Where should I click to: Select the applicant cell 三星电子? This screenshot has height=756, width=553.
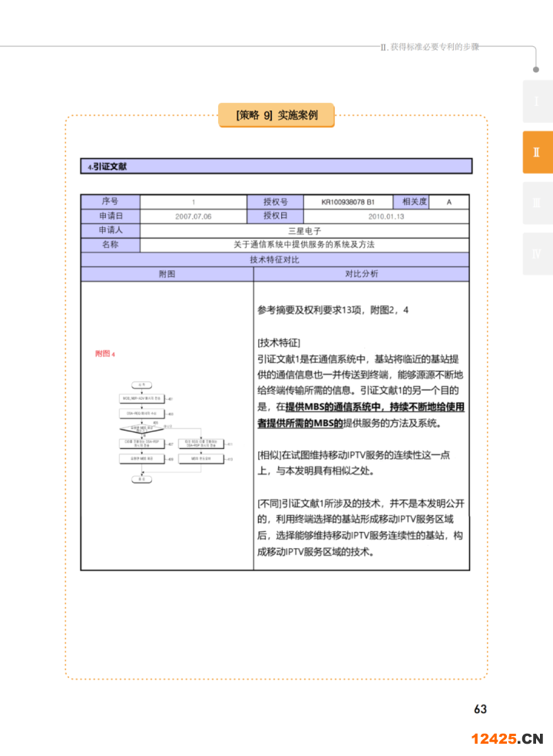304,230
